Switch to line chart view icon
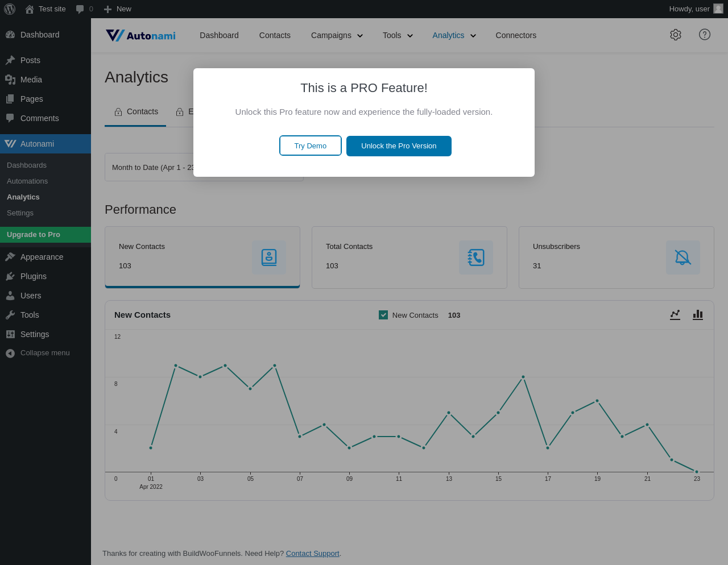728x565 pixels. (x=675, y=315)
